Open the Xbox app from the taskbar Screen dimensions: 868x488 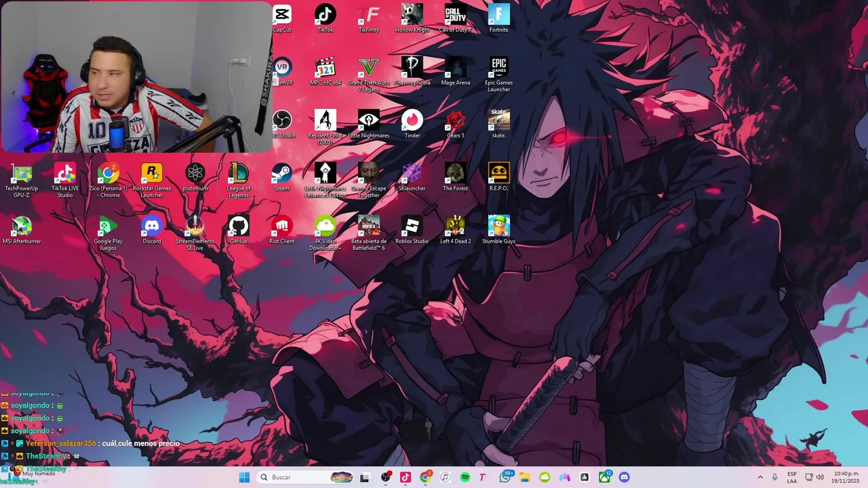pyautogui.click(x=604, y=477)
